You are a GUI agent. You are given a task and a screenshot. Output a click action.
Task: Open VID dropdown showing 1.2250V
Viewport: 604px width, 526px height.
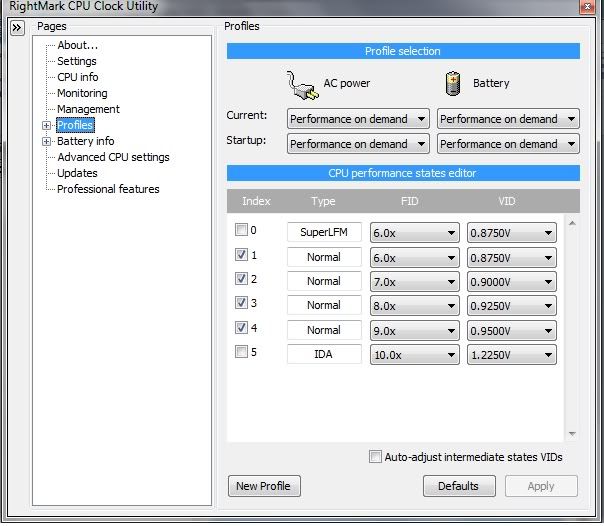coord(512,355)
